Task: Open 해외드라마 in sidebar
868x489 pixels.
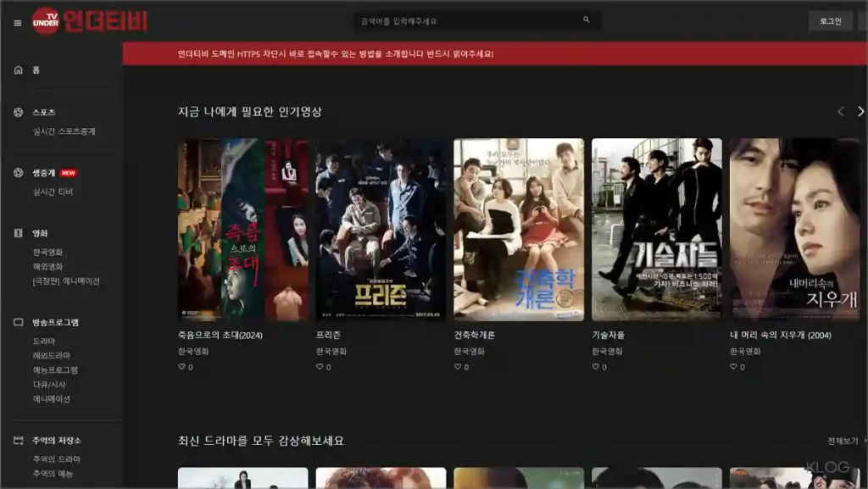Action: pyautogui.click(x=52, y=356)
